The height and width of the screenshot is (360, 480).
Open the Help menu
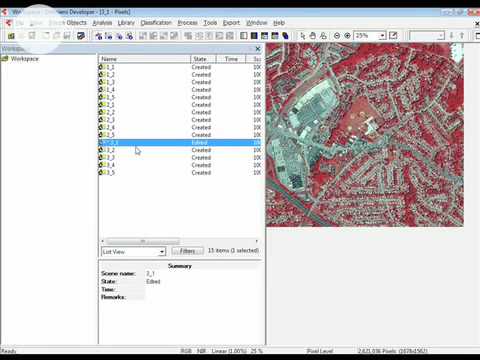click(x=279, y=23)
